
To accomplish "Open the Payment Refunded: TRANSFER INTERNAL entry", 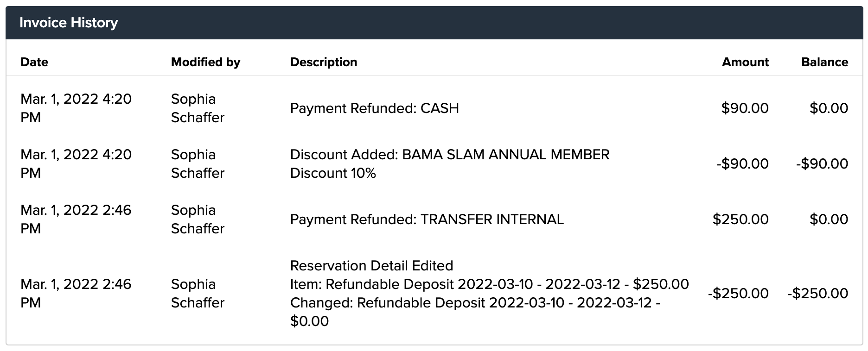I will (x=427, y=219).
